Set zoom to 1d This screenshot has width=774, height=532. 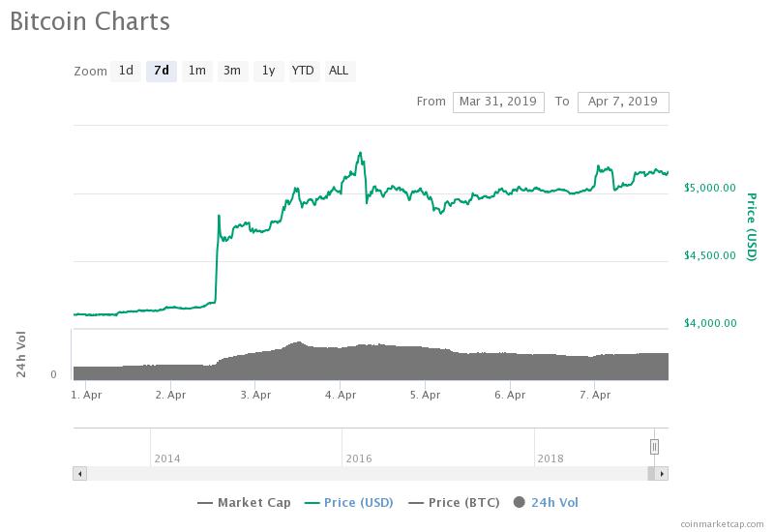(126, 71)
